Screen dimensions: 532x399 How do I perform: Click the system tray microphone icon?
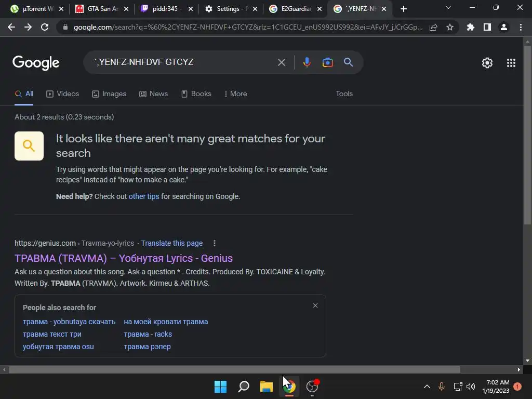coord(442,387)
